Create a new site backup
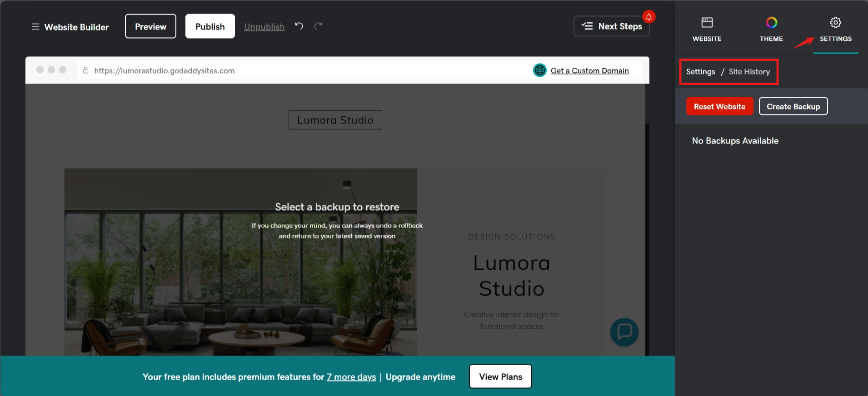The height and width of the screenshot is (396, 868). 793,106
